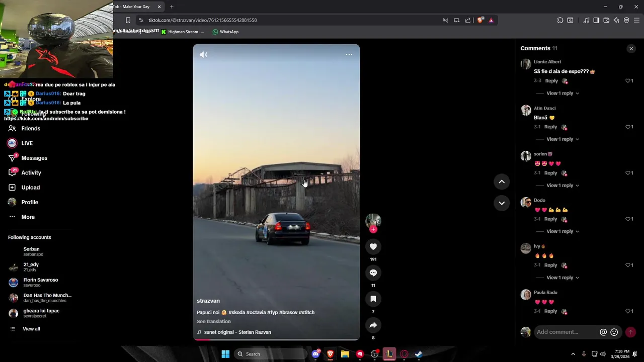Like Paula Radu's comment
Screen dimensions: 644x362
[628, 311]
